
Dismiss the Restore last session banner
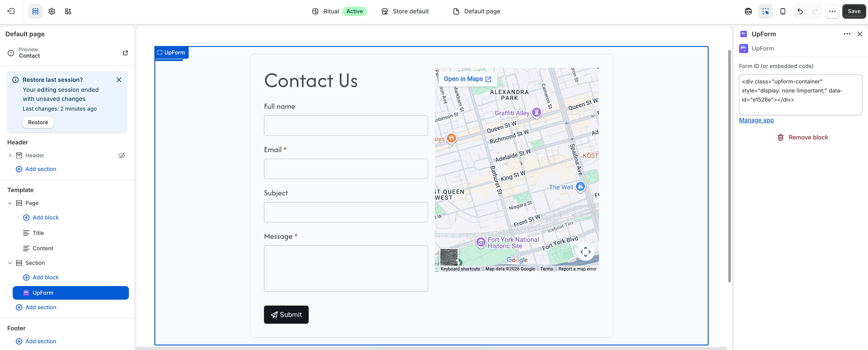(119, 80)
